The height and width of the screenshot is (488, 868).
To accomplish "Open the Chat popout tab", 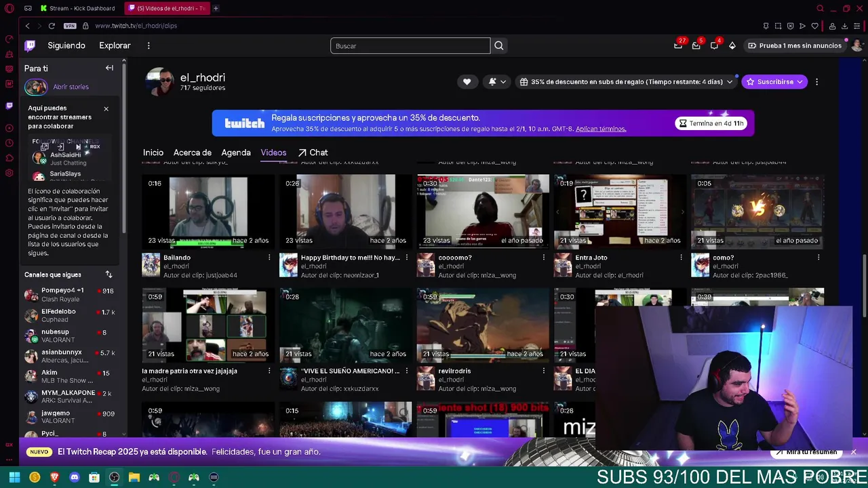I will point(313,152).
